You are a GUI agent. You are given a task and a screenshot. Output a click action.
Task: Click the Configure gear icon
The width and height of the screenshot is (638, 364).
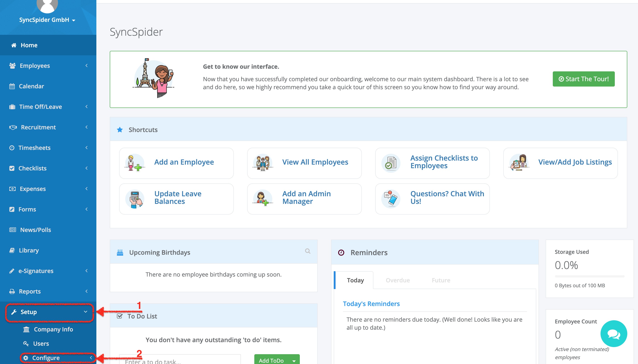[x=26, y=358]
